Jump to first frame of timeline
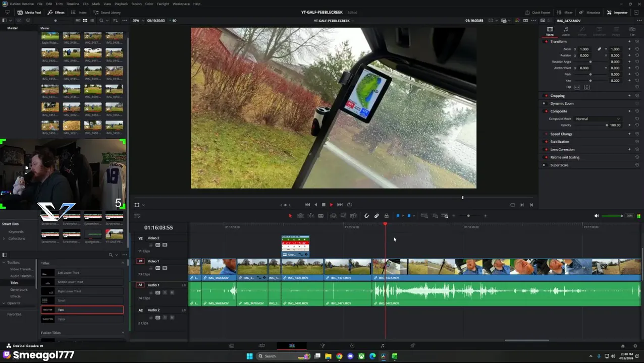 tap(307, 205)
